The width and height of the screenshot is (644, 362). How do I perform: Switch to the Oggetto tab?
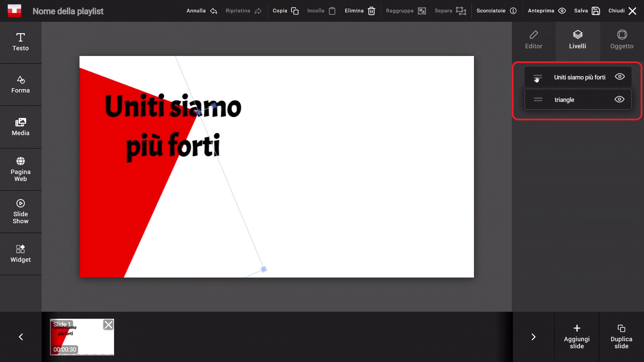(622, 40)
